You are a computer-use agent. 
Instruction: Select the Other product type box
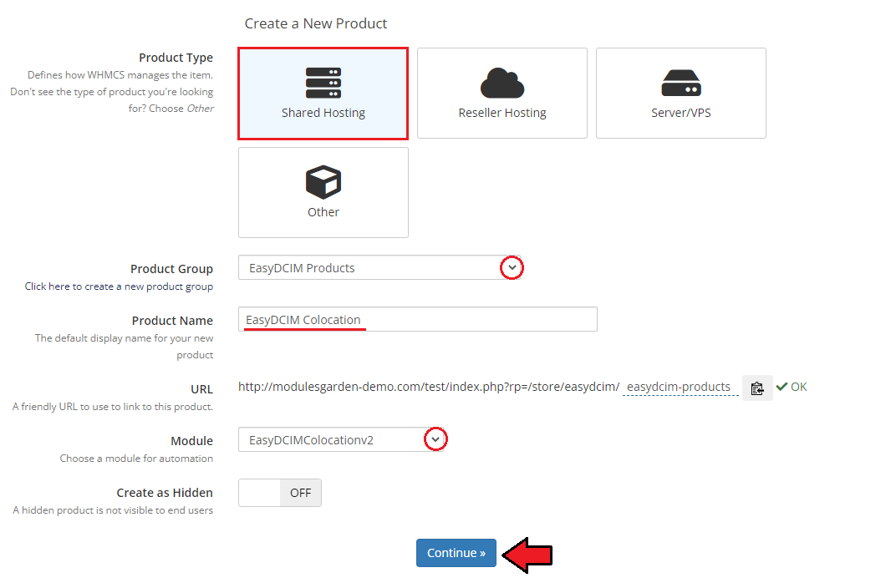(x=323, y=193)
